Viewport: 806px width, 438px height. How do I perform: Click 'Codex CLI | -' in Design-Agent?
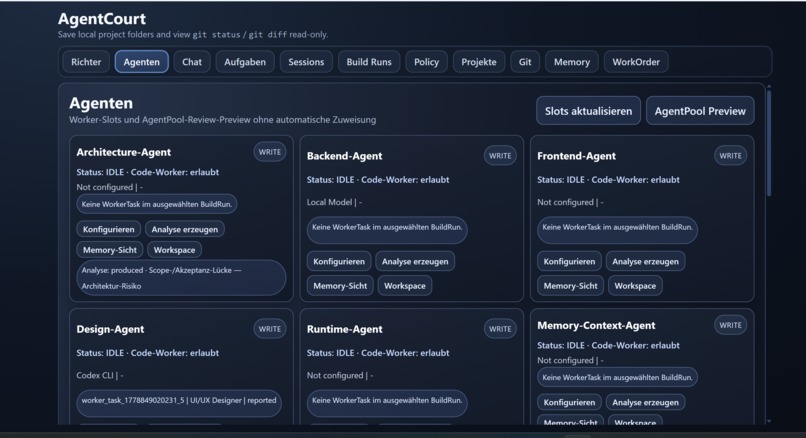coord(100,375)
